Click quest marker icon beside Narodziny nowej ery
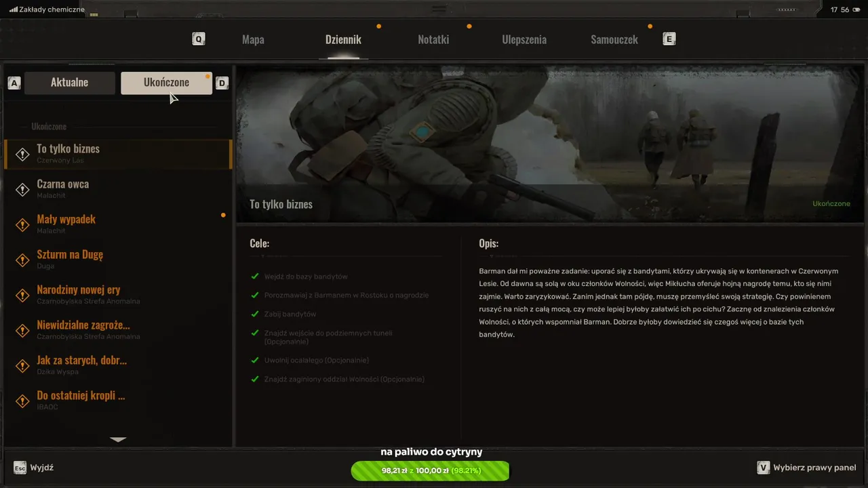The height and width of the screenshot is (488, 868). (x=22, y=296)
